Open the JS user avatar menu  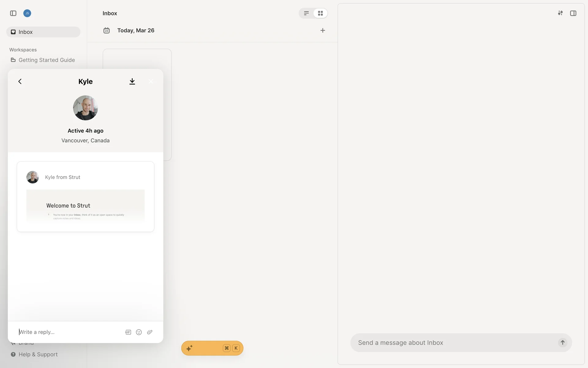point(27,13)
